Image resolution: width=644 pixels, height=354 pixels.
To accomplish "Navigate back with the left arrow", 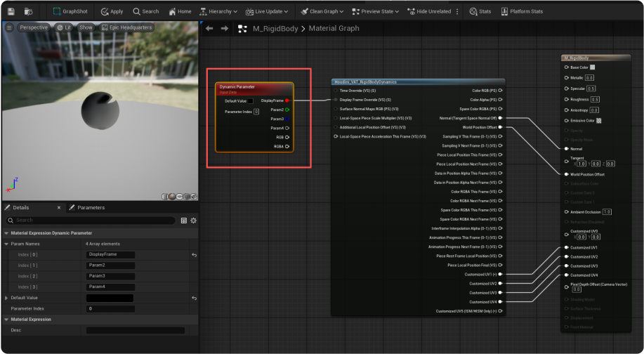I will coord(209,28).
